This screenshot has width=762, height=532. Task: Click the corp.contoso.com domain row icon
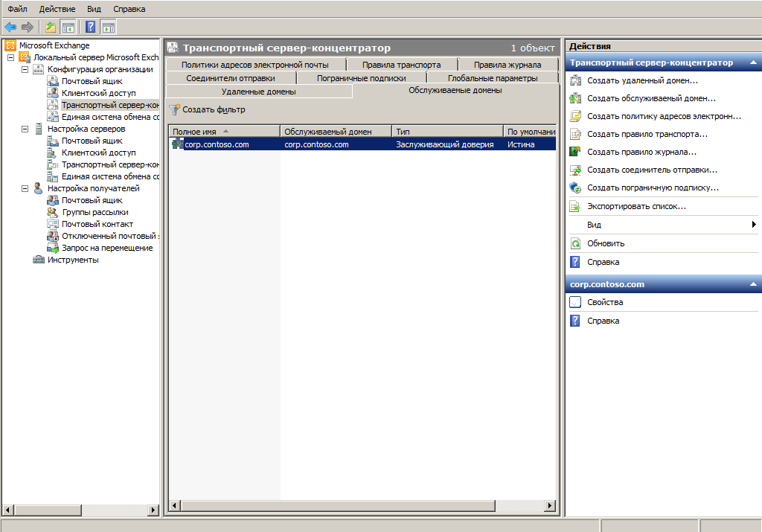tap(178, 144)
